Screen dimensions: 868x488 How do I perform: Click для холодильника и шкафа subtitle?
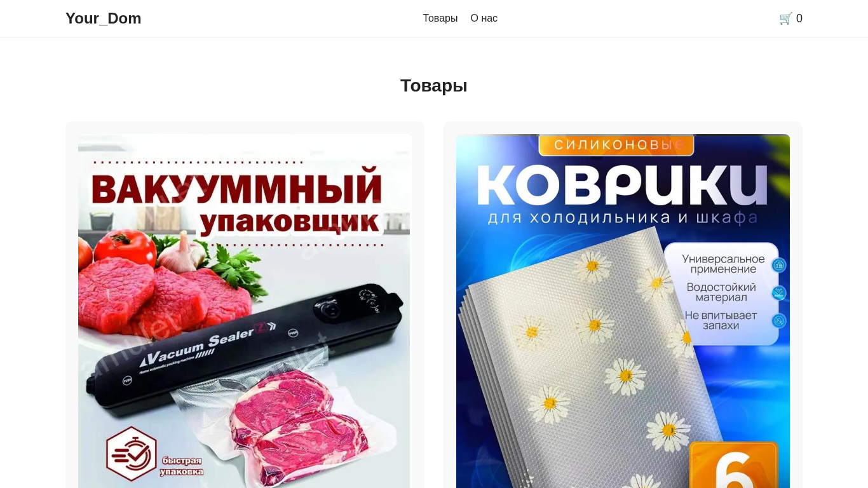point(623,218)
